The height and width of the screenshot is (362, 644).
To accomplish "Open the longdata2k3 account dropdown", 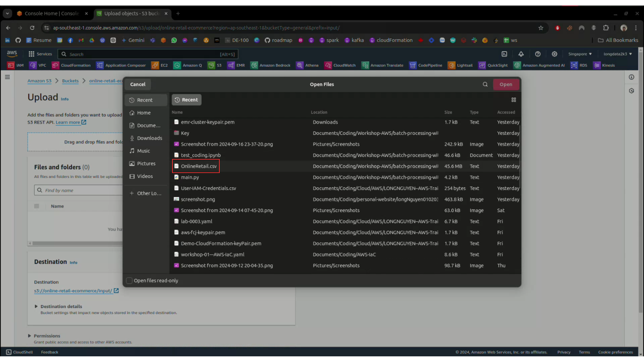I will click(x=617, y=54).
